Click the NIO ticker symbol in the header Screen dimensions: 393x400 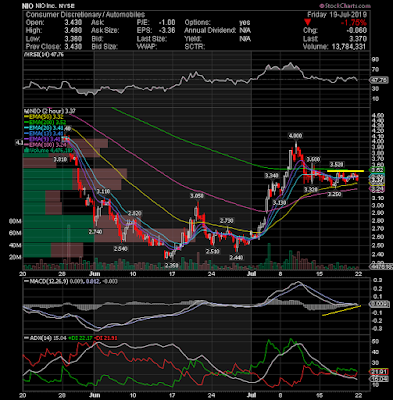click(x=27, y=6)
